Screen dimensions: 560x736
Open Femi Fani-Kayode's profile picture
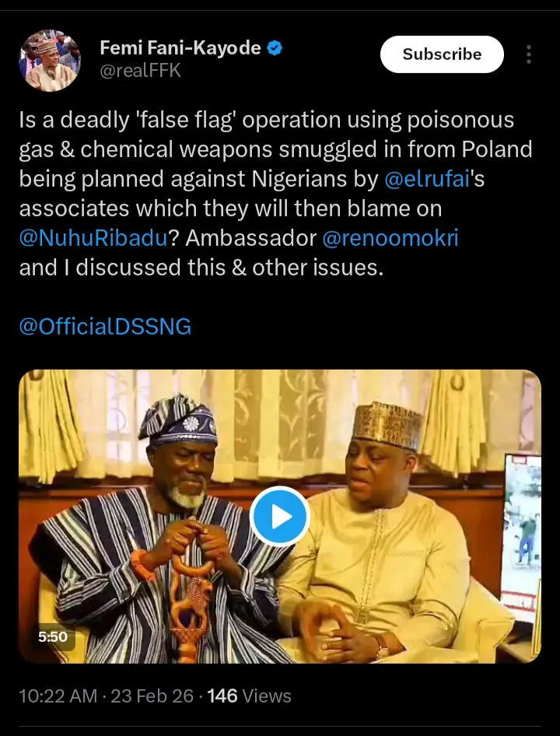coord(49,61)
